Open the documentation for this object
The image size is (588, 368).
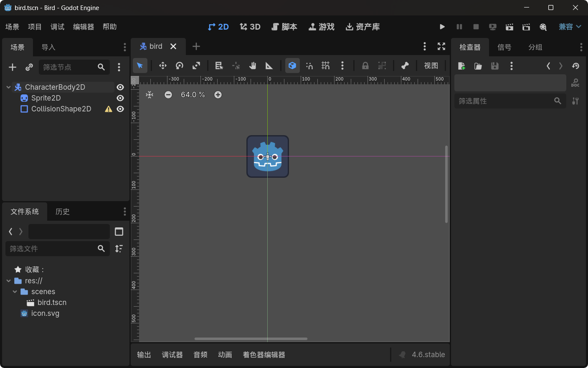coord(575,83)
